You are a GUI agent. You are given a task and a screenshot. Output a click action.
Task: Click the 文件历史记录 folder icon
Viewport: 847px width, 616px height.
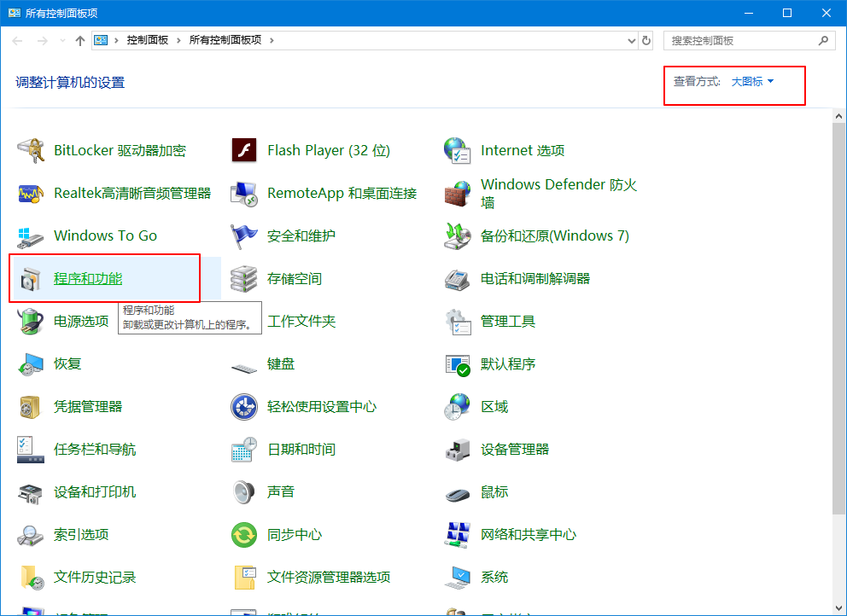31,577
